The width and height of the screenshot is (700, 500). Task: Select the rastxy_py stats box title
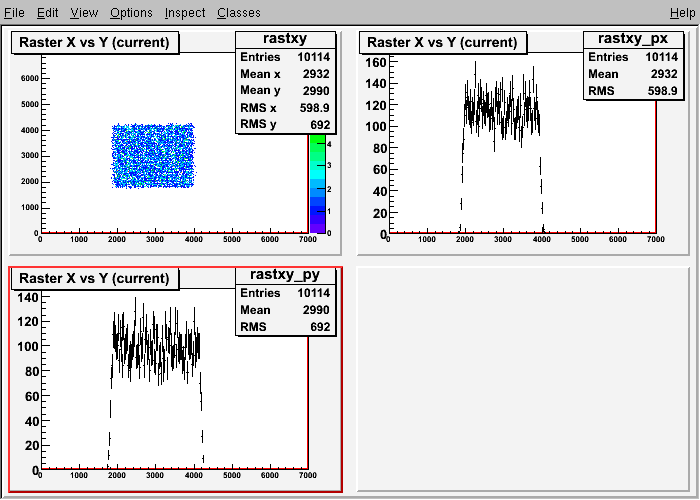pyautogui.click(x=285, y=275)
